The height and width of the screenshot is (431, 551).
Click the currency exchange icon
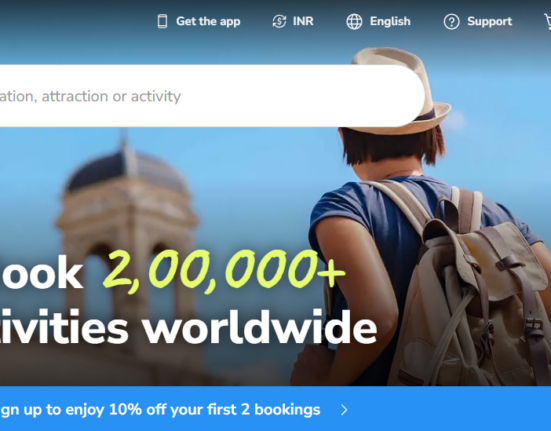(279, 21)
